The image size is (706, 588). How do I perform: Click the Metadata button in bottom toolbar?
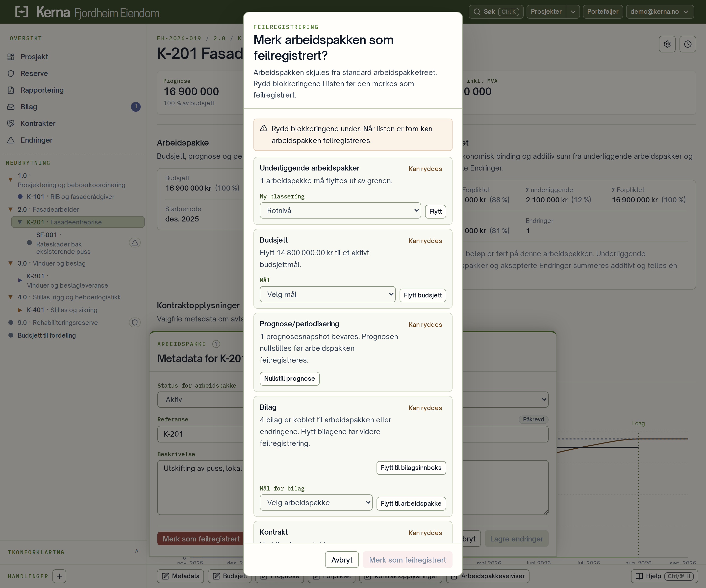click(x=180, y=576)
